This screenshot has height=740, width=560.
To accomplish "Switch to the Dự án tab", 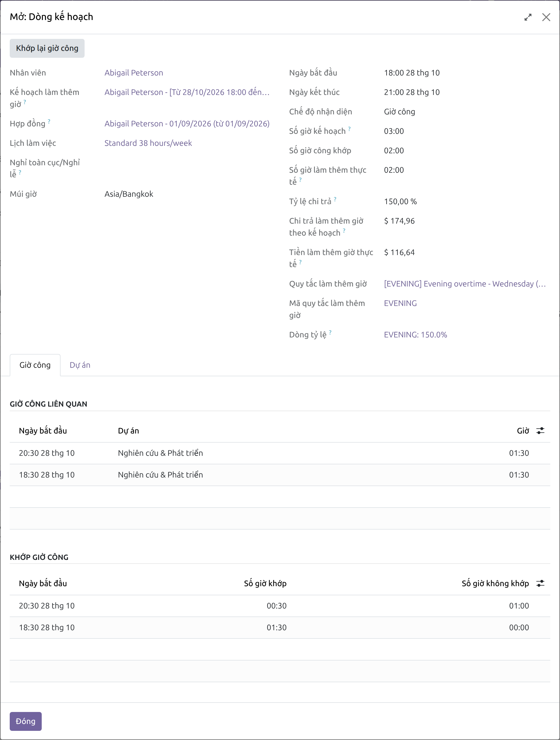I will tap(80, 365).
